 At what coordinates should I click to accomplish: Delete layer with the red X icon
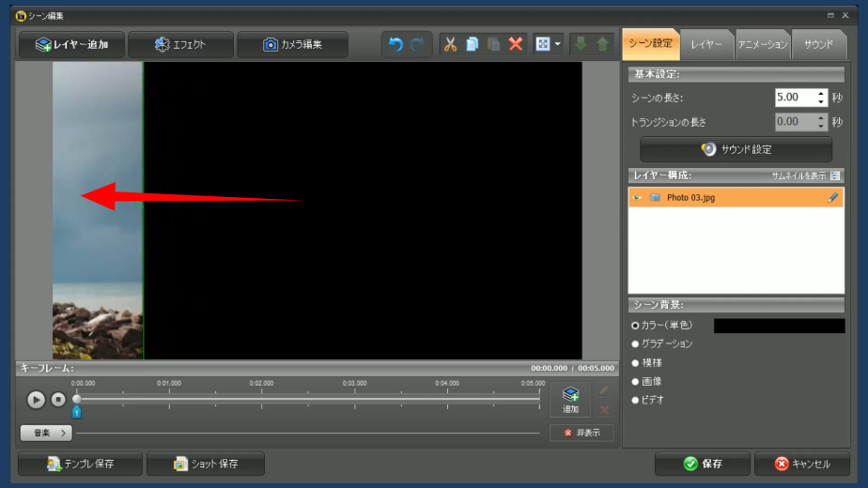(x=516, y=44)
